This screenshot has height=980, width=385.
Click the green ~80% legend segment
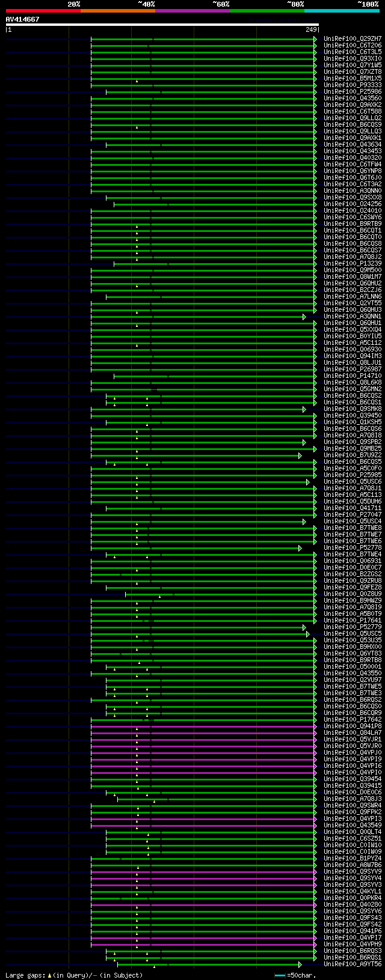(267, 11)
